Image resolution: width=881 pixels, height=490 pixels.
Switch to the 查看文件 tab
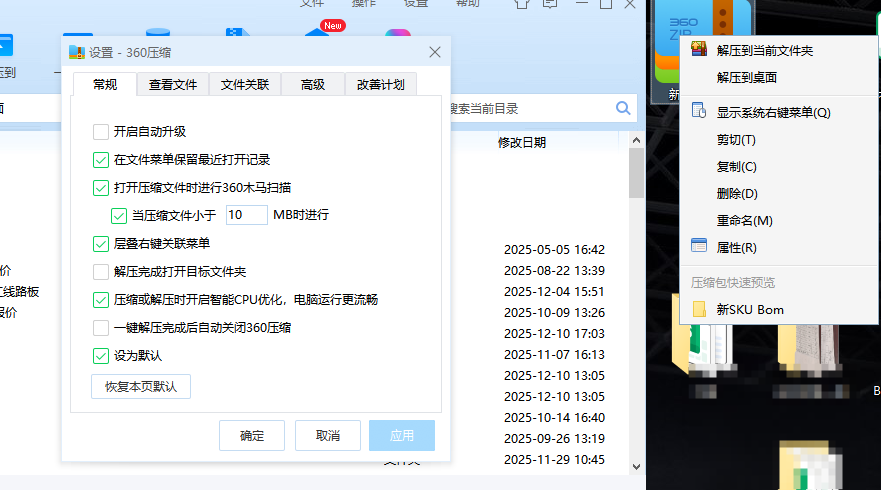coord(173,85)
